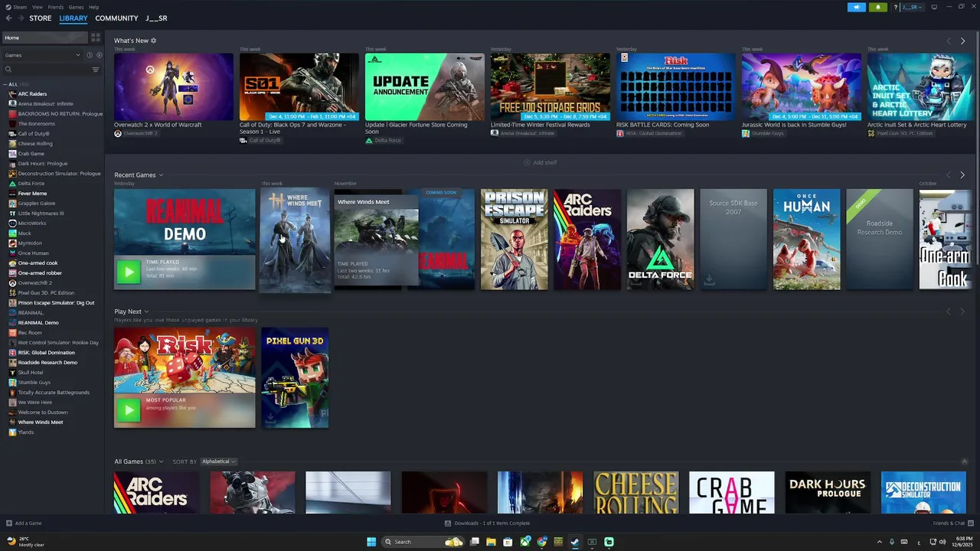980x551 pixels.
Task: Switch to collections grid view icon
Action: click(x=96, y=37)
